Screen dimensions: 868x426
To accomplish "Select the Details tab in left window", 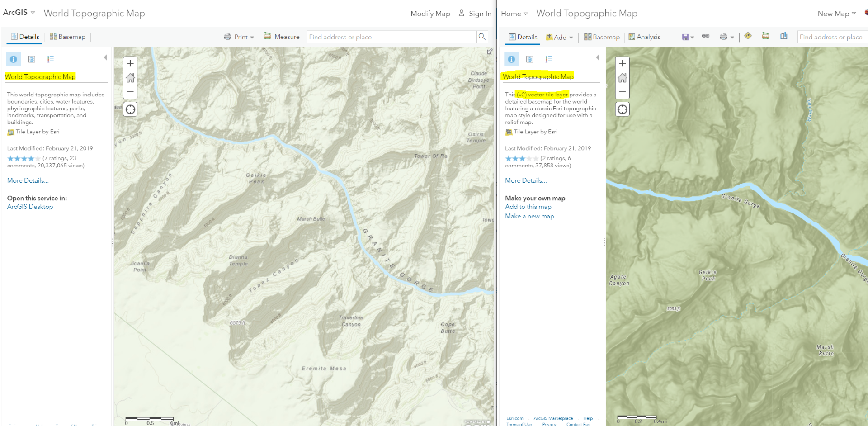I will [x=25, y=37].
